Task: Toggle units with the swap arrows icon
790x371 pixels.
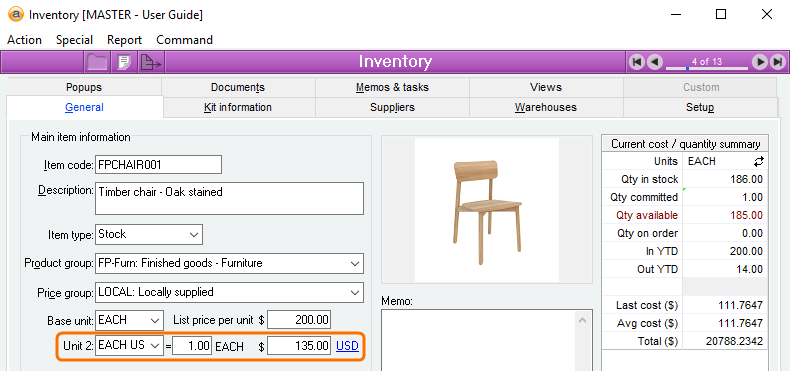Action: point(758,161)
